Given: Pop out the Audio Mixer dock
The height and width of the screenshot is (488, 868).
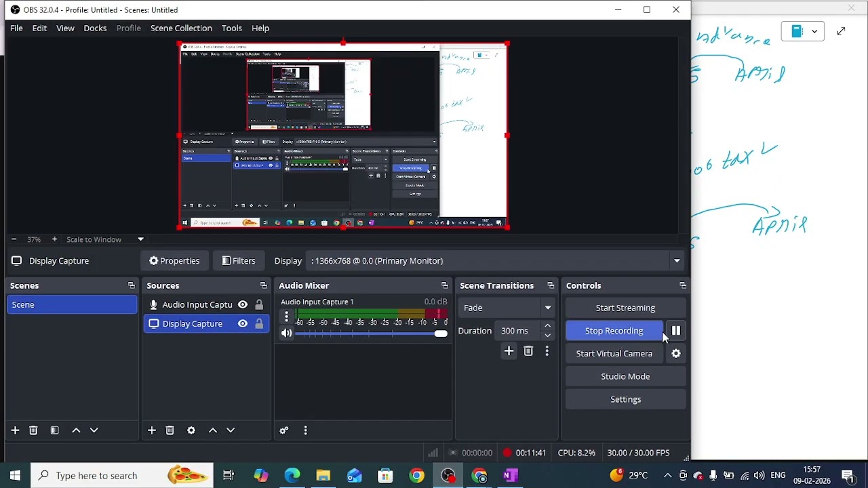Looking at the screenshot, I should pos(444,286).
